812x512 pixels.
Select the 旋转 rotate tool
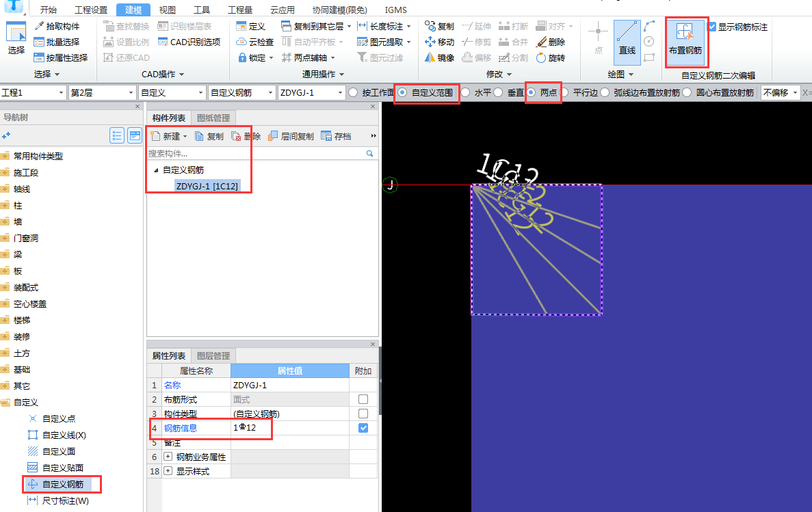551,57
